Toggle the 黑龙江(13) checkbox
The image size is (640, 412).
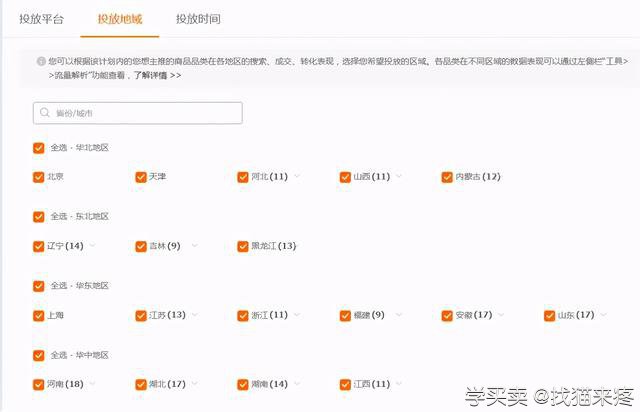[243, 247]
